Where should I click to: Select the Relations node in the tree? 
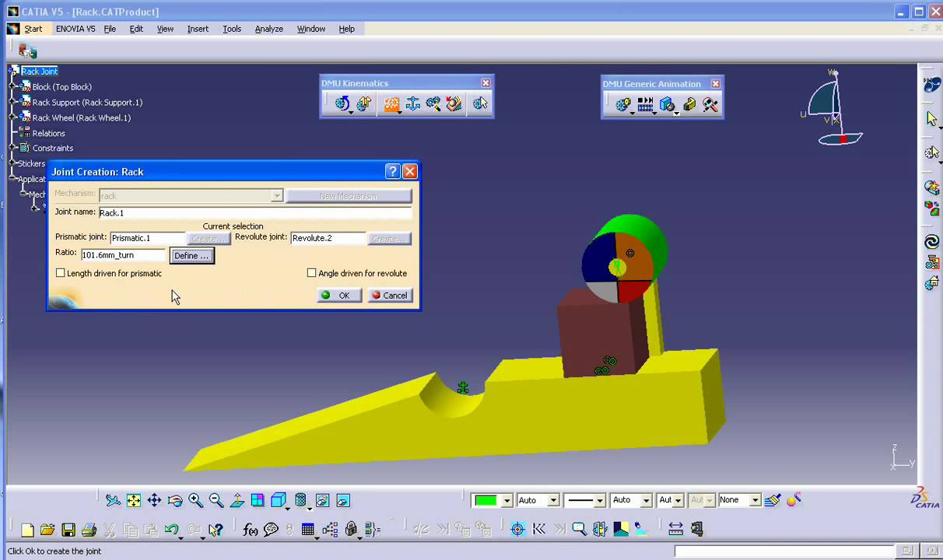point(48,133)
